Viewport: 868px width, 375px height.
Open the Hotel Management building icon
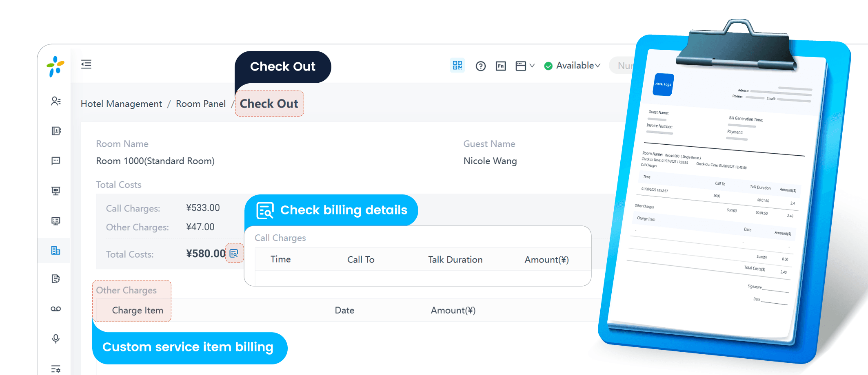56,250
